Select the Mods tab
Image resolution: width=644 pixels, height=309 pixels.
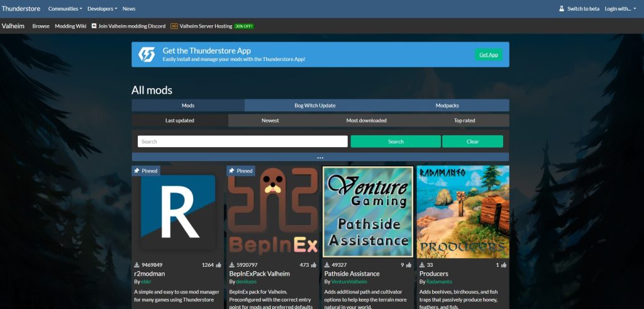188,105
